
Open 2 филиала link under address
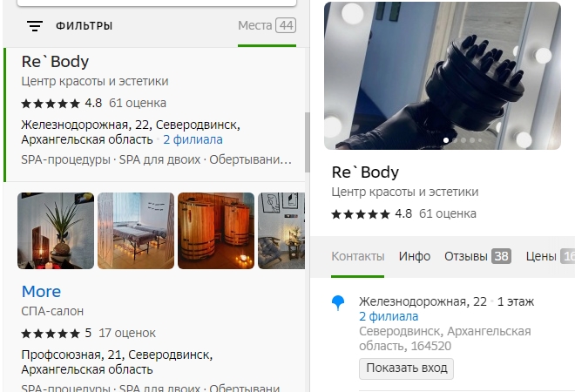389,316
